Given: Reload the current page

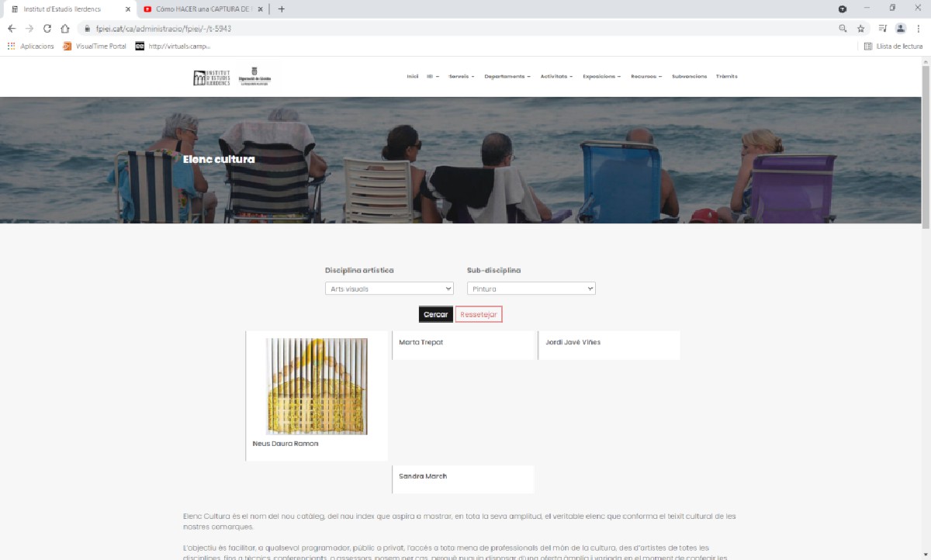Looking at the screenshot, I should tap(47, 29).
